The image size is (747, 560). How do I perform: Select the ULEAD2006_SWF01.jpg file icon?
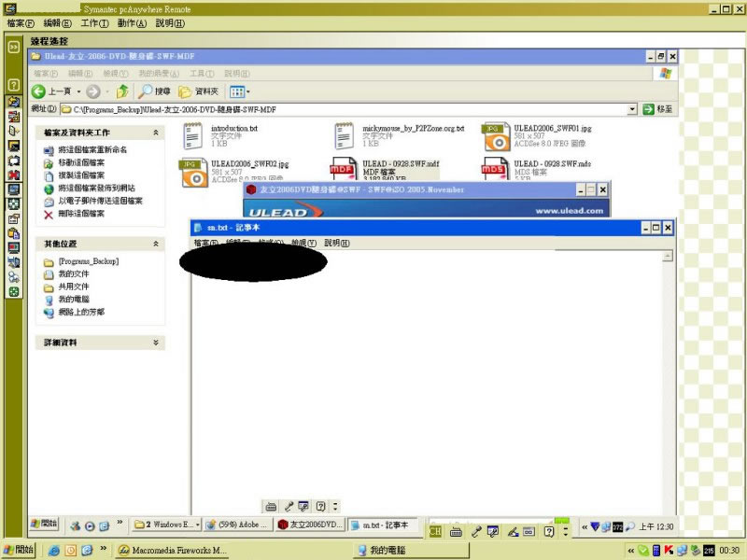click(496, 136)
